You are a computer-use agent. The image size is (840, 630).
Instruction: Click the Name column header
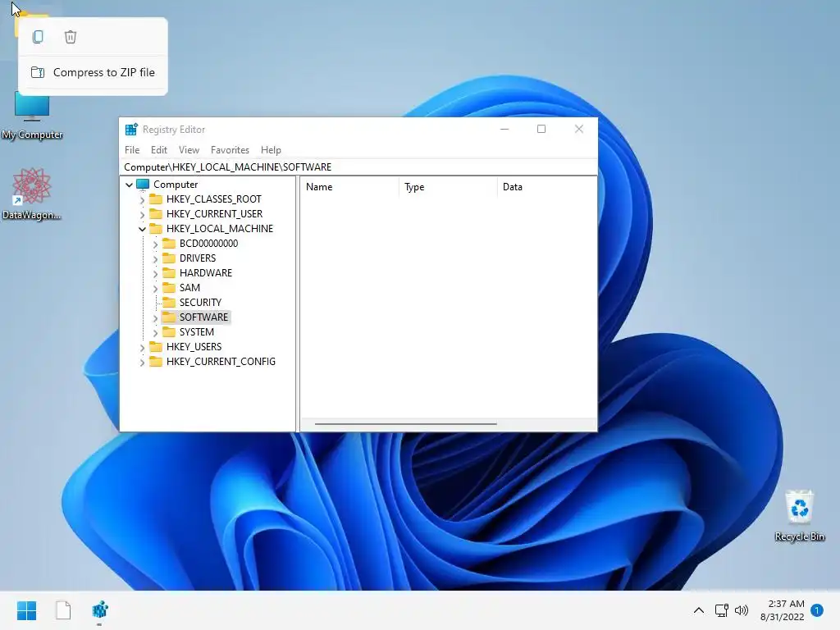[x=349, y=187]
